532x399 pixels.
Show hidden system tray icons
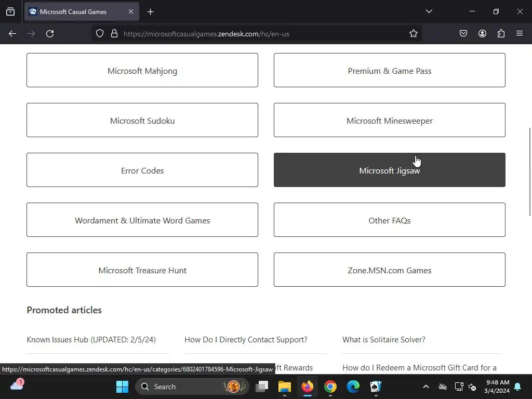coord(426,387)
